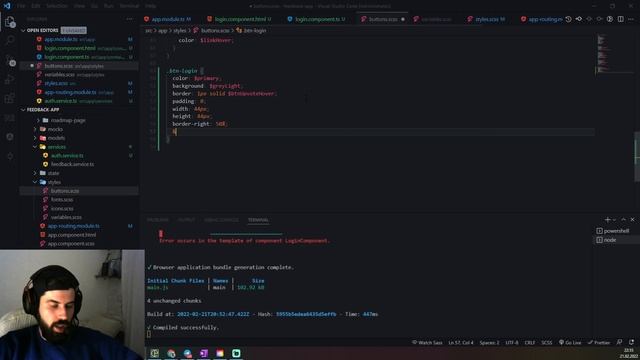Open the OUTPUT panel tab
The width and height of the screenshot is (640, 360).
coord(186,220)
